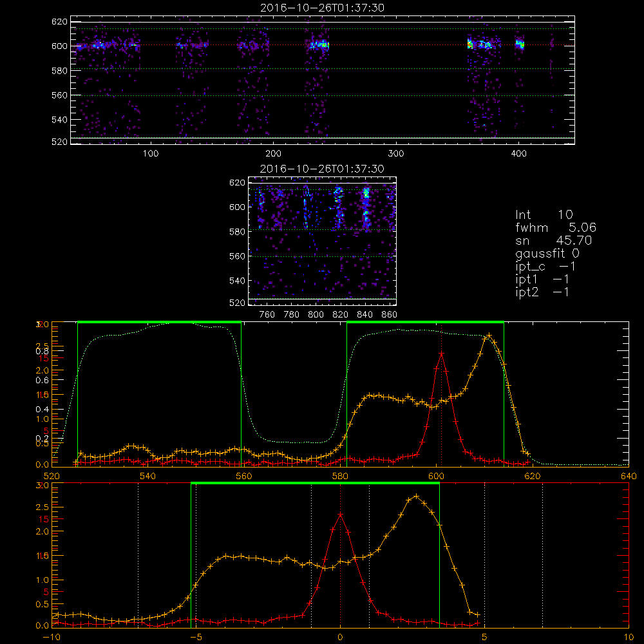Image resolution: width=644 pixels, height=644 pixels.
Task: Click x-axis label 200 on top spectrogram
Action: (x=273, y=154)
